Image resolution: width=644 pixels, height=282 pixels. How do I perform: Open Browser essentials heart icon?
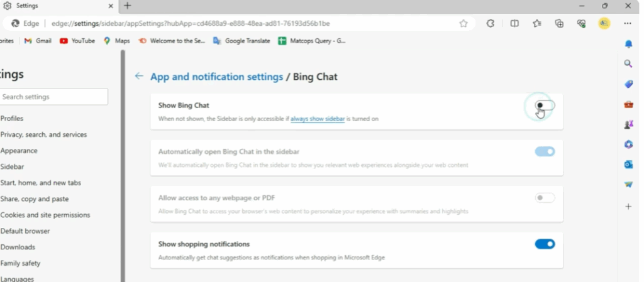click(x=582, y=23)
